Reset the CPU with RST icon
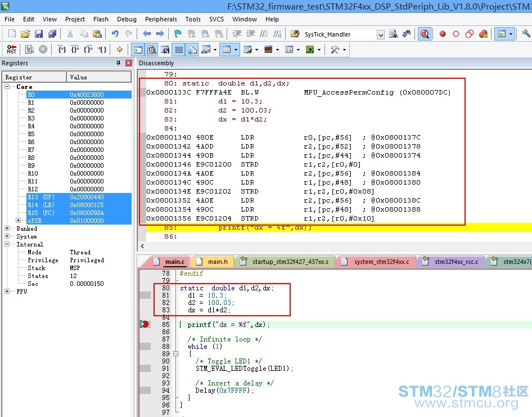Image resolution: width=532 pixels, height=417 pixels. coord(12,50)
